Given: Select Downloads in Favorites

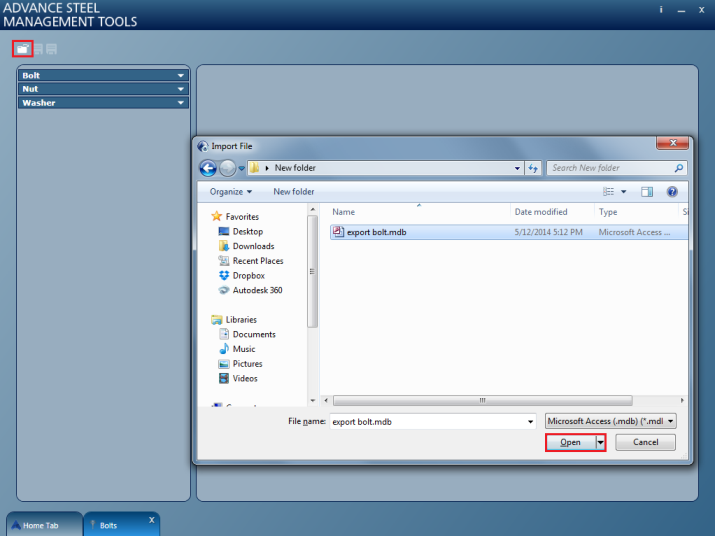Looking at the screenshot, I should [254, 246].
